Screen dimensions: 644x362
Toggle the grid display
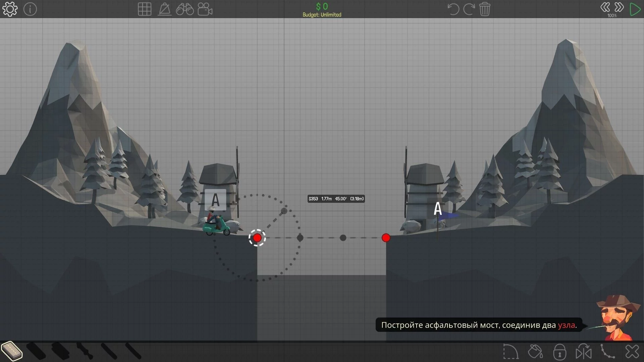[145, 9]
